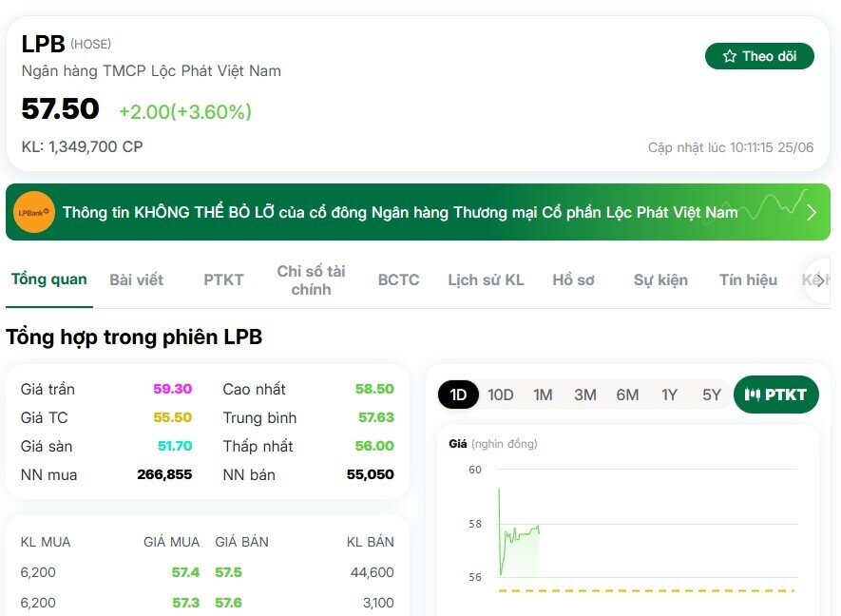Open the Tổng quan tab
841x616 pixels.
click(x=48, y=279)
